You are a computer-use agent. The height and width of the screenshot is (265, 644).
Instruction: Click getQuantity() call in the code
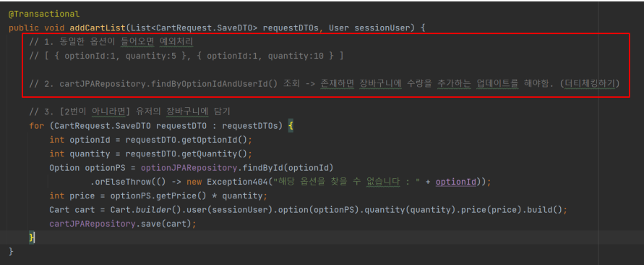tap(215, 153)
